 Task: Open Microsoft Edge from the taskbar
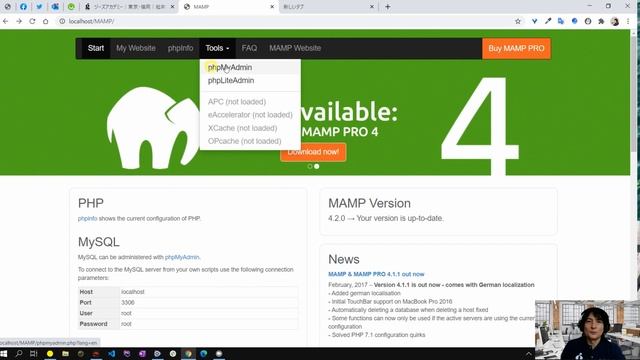point(203,353)
